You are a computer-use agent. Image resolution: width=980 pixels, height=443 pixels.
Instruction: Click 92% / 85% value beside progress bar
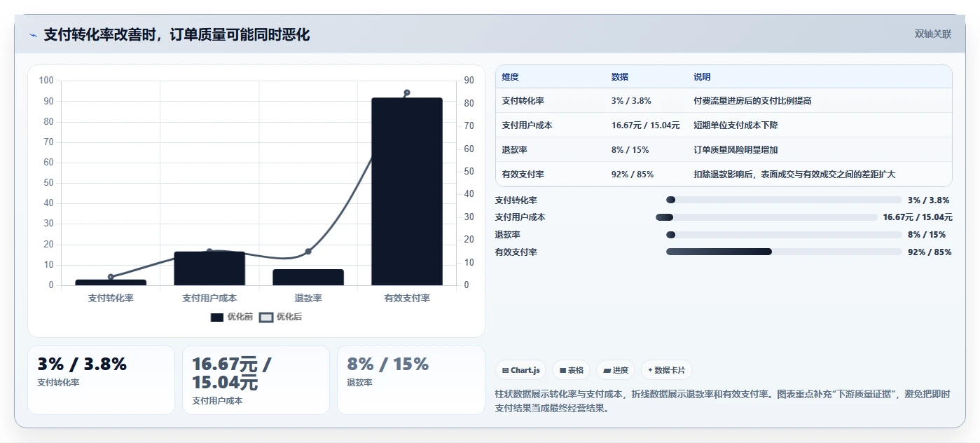929,252
